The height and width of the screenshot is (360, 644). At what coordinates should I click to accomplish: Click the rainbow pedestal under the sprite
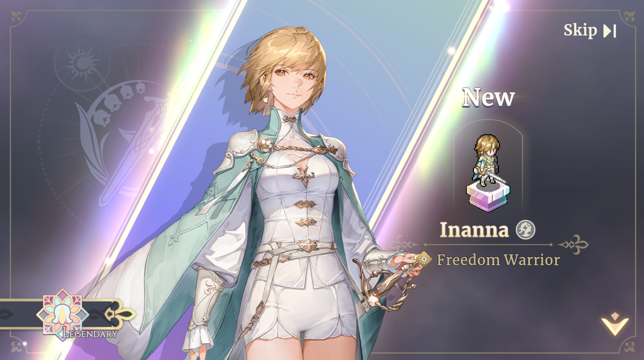488,197
